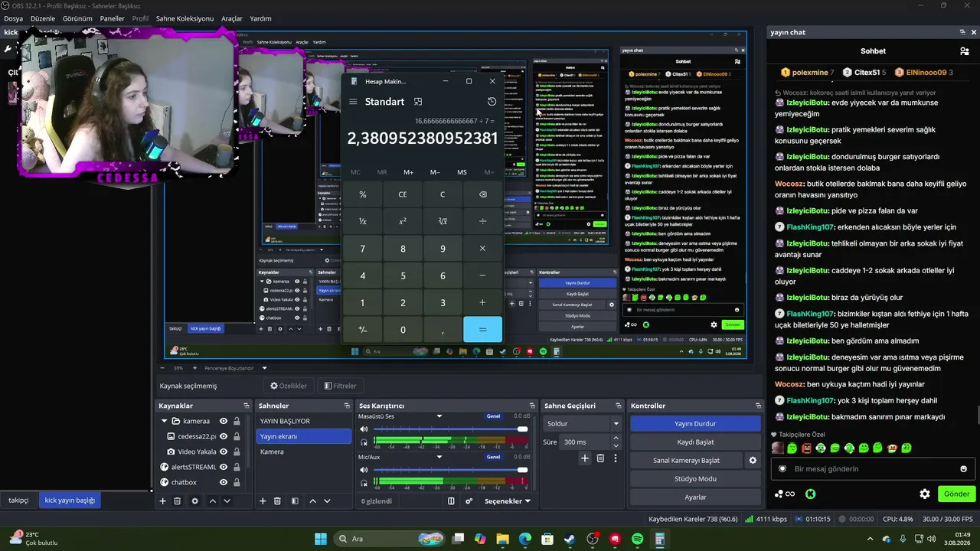Switch to the takipçi dock tab

point(18,500)
